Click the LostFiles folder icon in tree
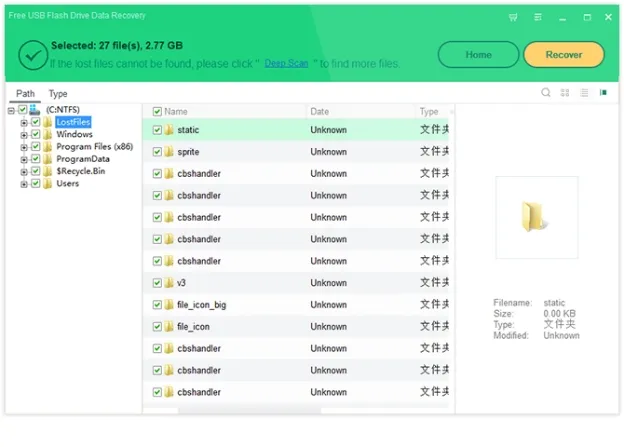 48,122
